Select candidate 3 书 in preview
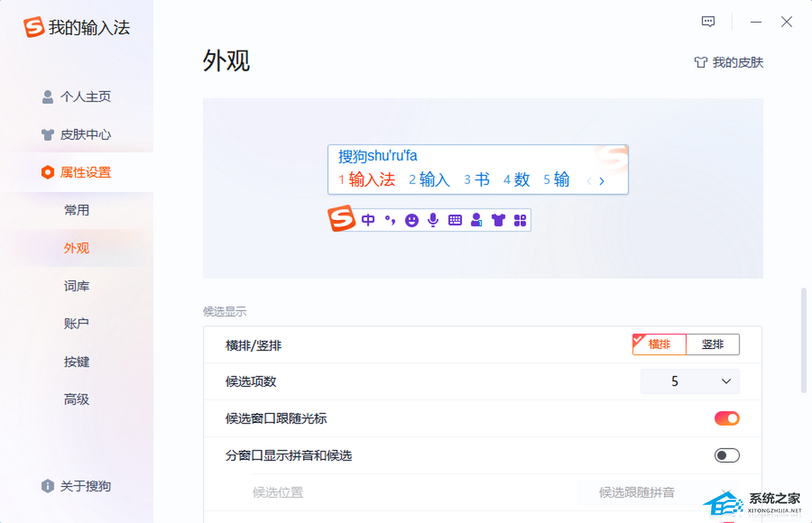This screenshot has width=812, height=523. pos(476,179)
